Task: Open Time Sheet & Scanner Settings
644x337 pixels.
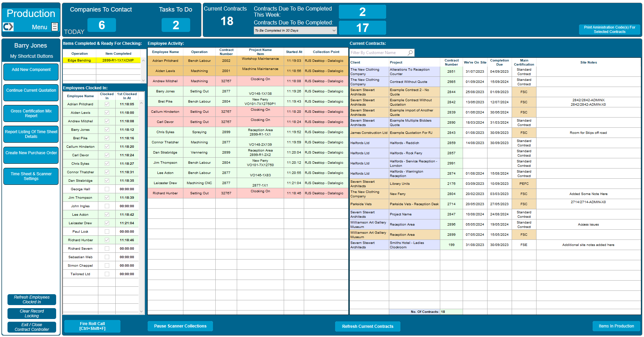Action: click(x=31, y=176)
